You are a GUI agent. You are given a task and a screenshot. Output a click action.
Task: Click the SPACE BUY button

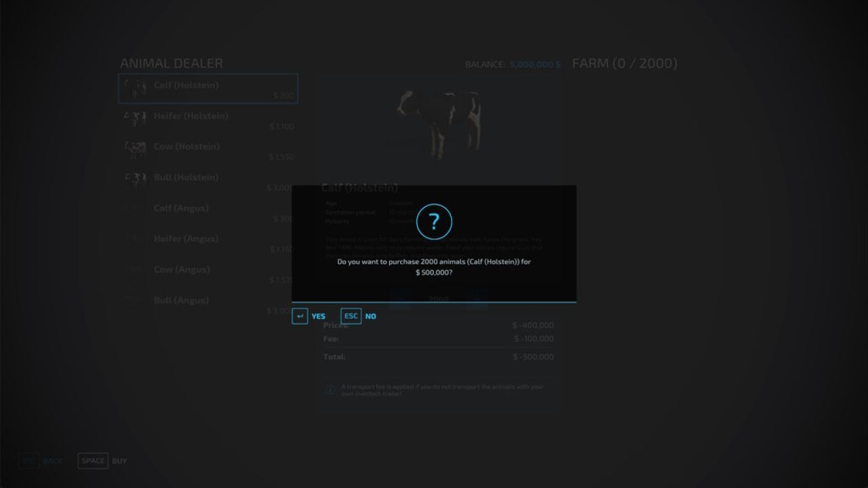(102, 461)
